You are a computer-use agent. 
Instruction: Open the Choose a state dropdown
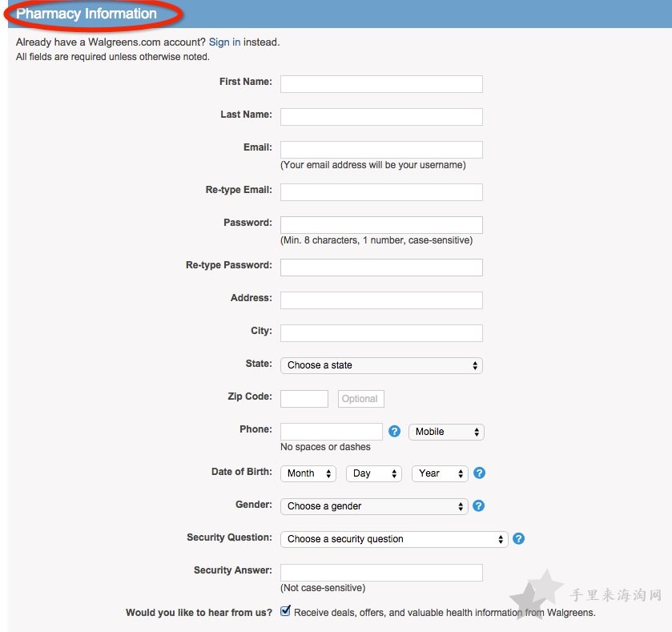[x=381, y=365]
